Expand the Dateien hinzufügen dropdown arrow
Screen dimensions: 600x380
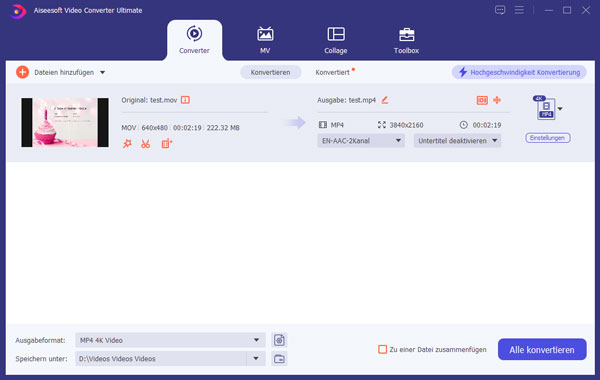102,72
